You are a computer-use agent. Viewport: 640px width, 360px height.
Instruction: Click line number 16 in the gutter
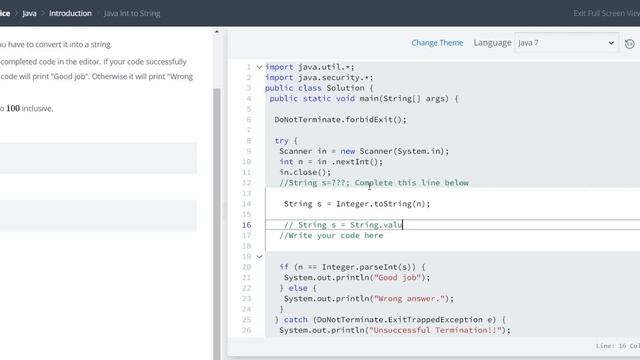pos(247,225)
